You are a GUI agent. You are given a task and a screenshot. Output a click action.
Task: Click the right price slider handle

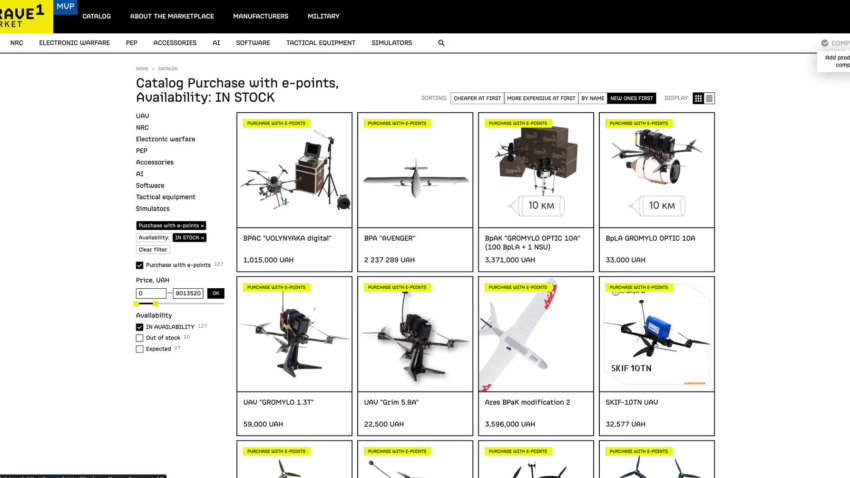[156, 303]
